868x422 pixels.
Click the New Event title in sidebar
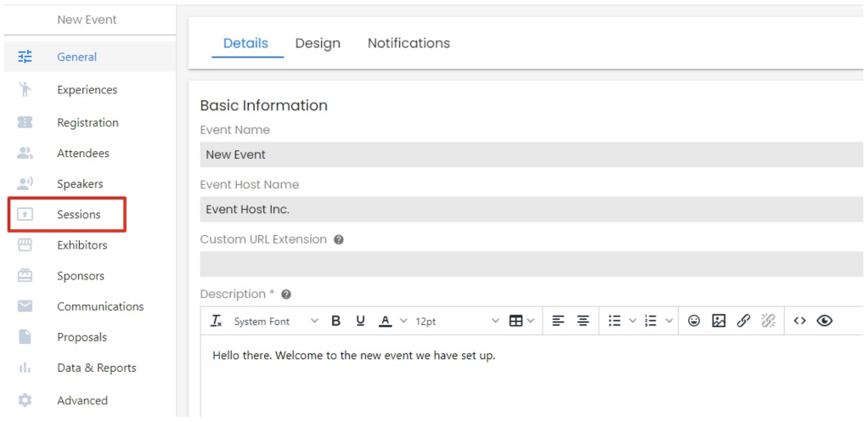(87, 20)
